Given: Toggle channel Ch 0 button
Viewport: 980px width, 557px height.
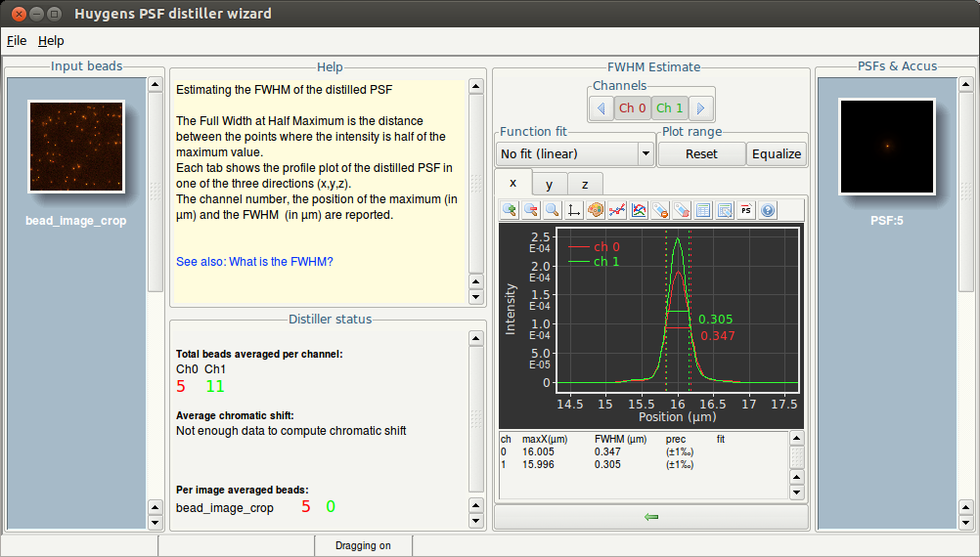Looking at the screenshot, I should pos(632,107).
